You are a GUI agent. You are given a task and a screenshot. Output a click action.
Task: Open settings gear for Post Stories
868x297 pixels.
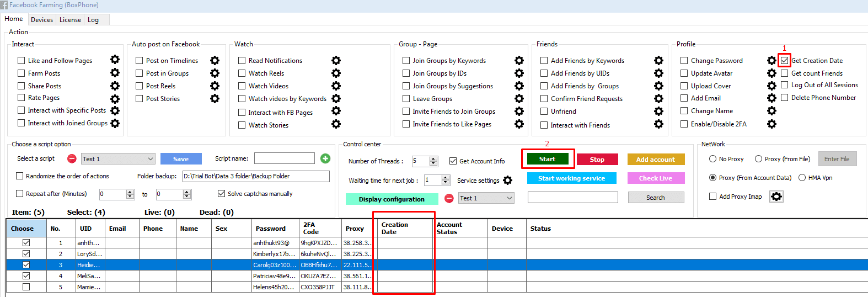pos(215,98)
